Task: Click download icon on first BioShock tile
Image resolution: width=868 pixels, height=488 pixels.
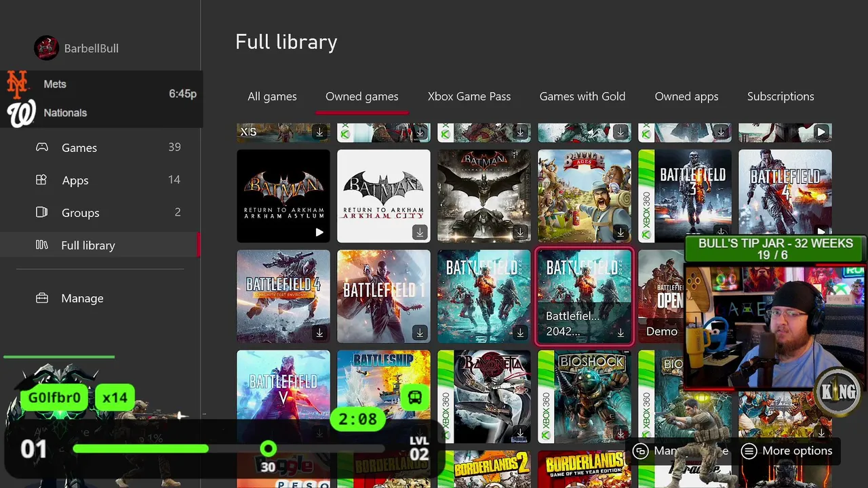Action: [620, 433]
